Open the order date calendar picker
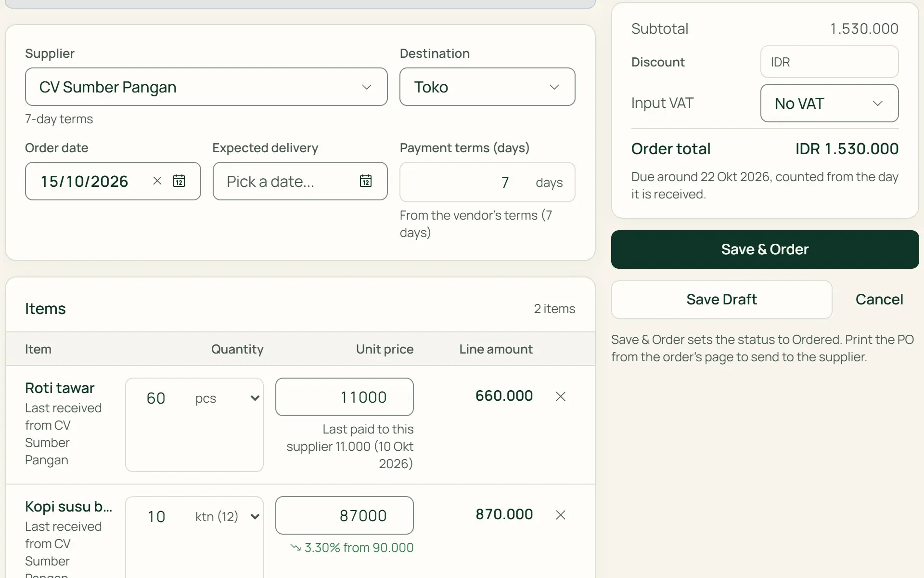924x578 pixels. coord(179,181)
